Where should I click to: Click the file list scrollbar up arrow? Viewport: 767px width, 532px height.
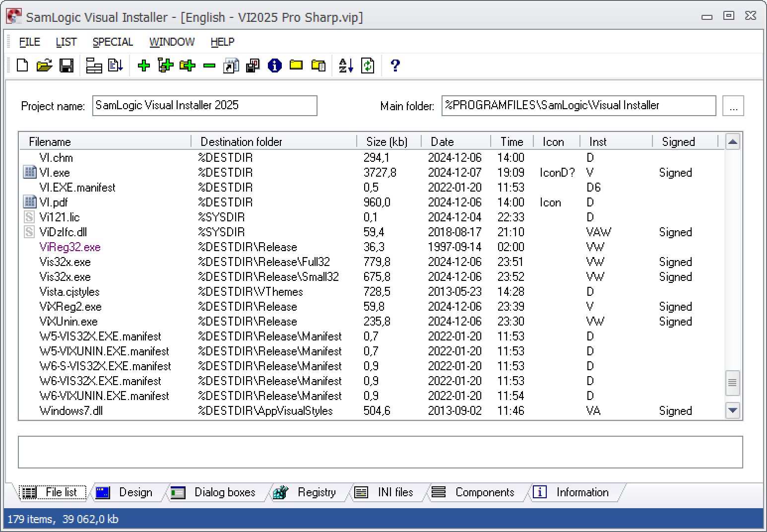pos(733,142)
